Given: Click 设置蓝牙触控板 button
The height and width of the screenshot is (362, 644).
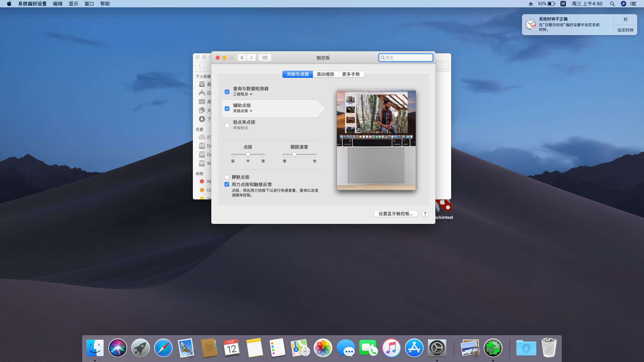Looking at the screenshot, I should pos(396,214).
